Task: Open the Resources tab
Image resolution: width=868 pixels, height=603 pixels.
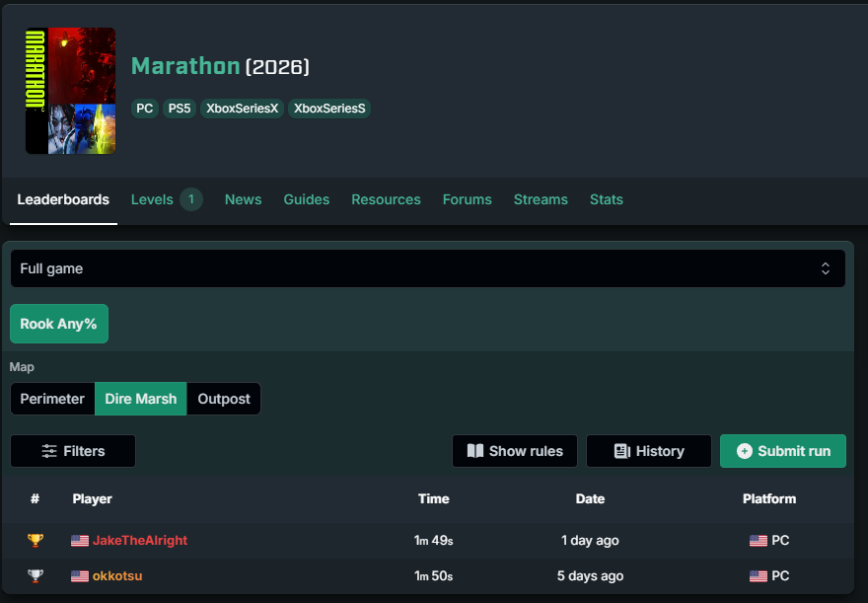Action: pos(386,199)
